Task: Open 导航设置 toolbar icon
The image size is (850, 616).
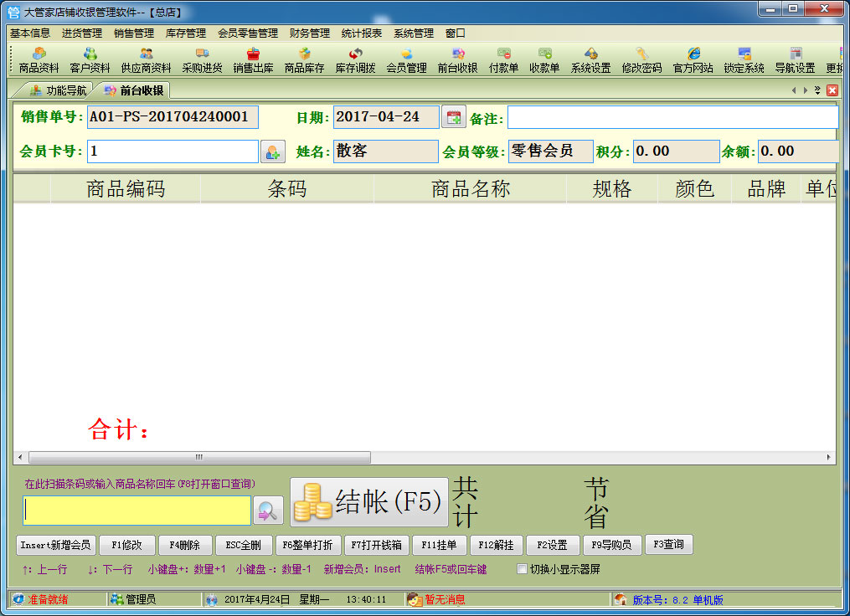Action: 795,60
